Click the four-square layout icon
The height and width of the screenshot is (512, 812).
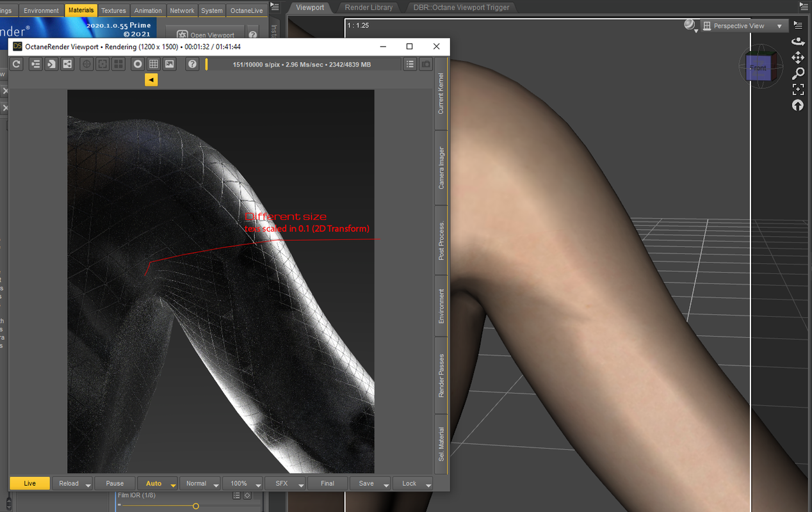point(118,64)
